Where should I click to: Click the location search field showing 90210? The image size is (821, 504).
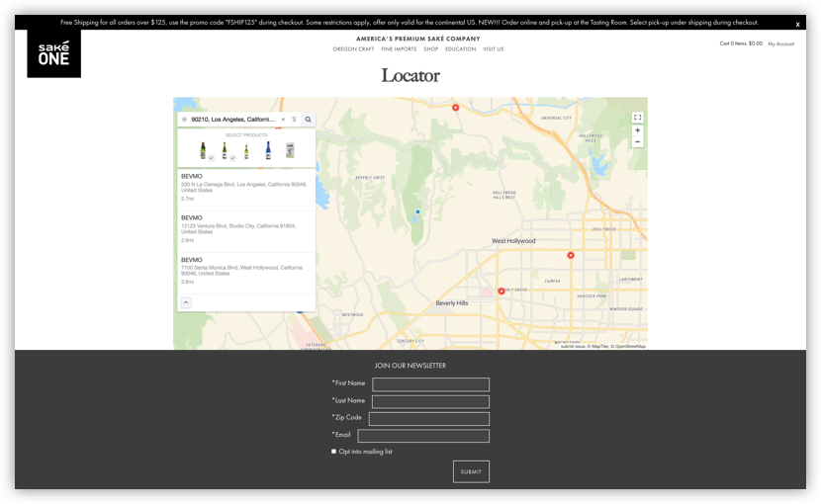(x=233, y=120)
